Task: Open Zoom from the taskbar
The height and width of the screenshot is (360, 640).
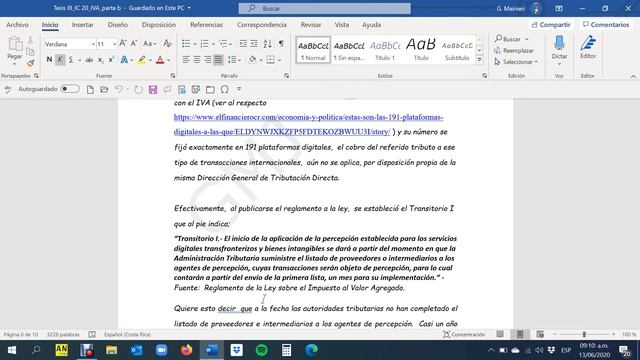Action: pos(162,350)
